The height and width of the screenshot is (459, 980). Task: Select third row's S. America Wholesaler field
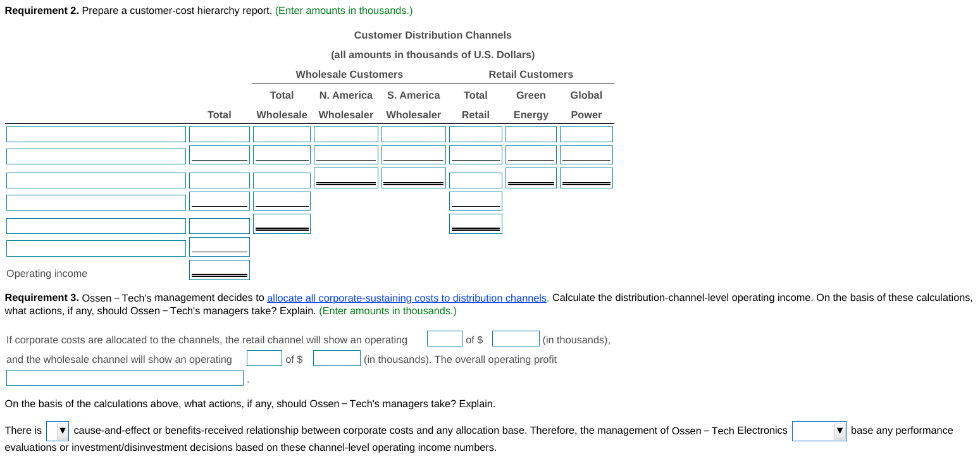pyautogui.click(x=414, y=178)
